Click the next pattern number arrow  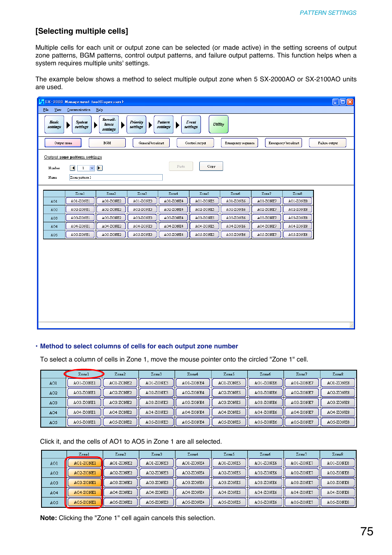[100, 168]
